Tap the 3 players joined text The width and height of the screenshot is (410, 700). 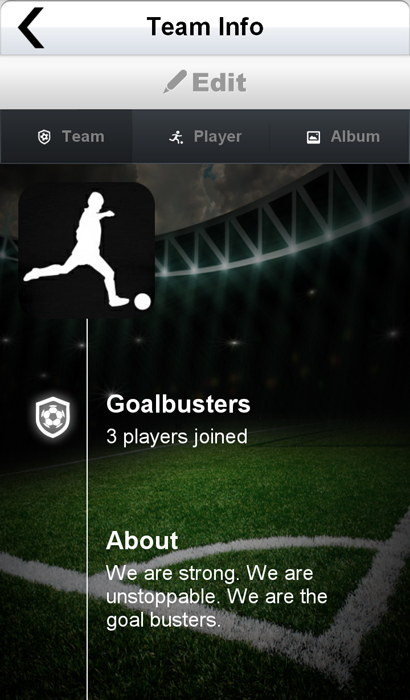point(177,436)
